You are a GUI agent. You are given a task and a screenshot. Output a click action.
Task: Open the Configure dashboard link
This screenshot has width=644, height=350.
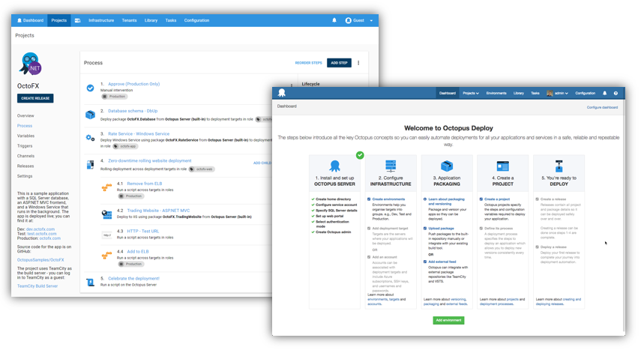click(602, 107)
